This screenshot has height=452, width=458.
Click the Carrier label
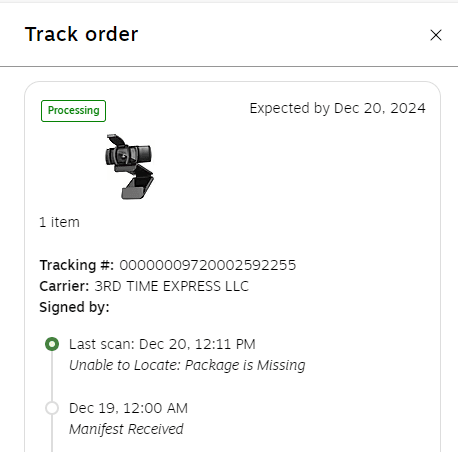pyautogui.click(x=64, y=286)
